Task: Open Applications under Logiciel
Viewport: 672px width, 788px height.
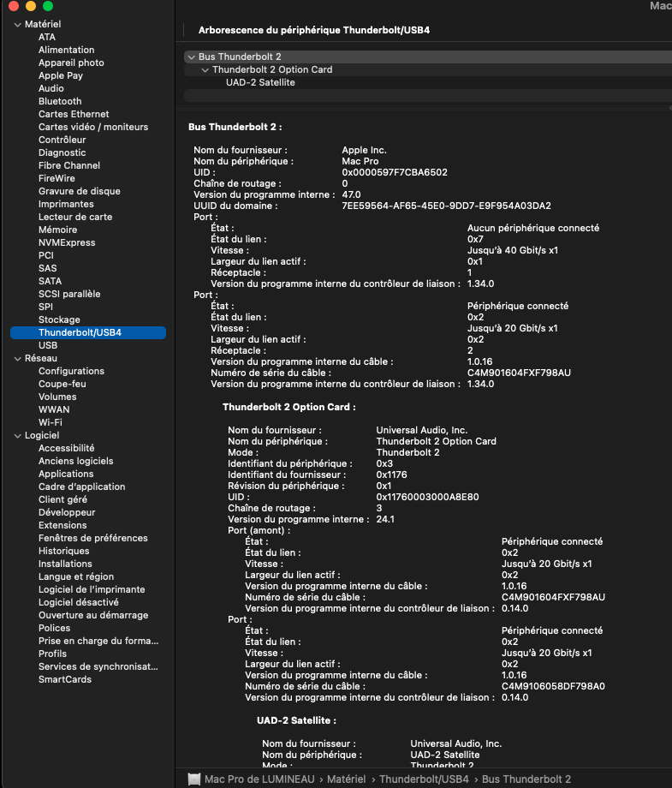Action: [66, 474]
